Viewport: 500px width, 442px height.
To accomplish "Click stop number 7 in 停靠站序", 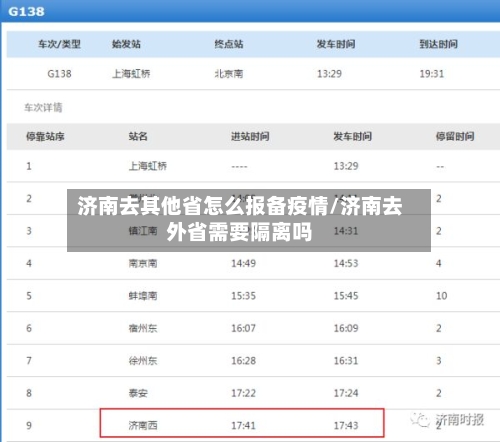I will click(x=29, y=361).
